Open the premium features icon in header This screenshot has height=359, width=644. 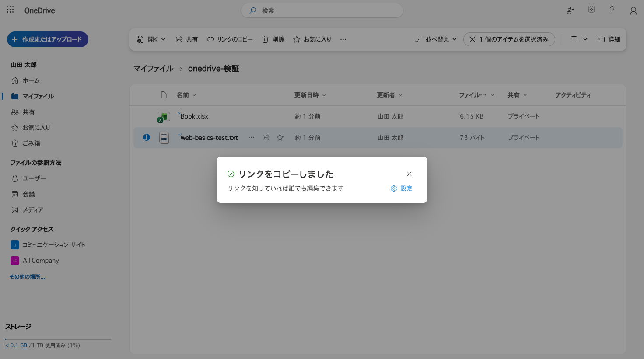click(570, 10)
